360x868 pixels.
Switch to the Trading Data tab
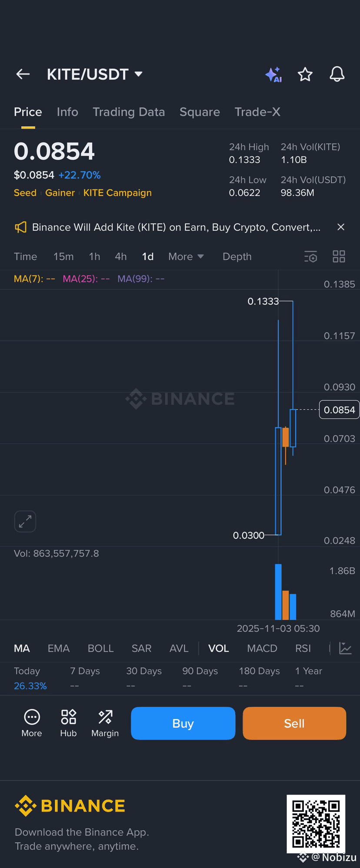coord(129,112)
